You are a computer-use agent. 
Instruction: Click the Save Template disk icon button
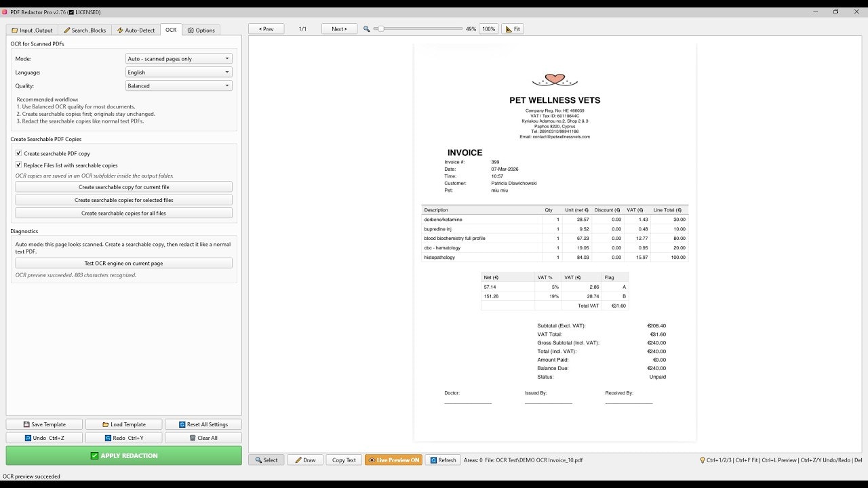[x=44, y=424]
